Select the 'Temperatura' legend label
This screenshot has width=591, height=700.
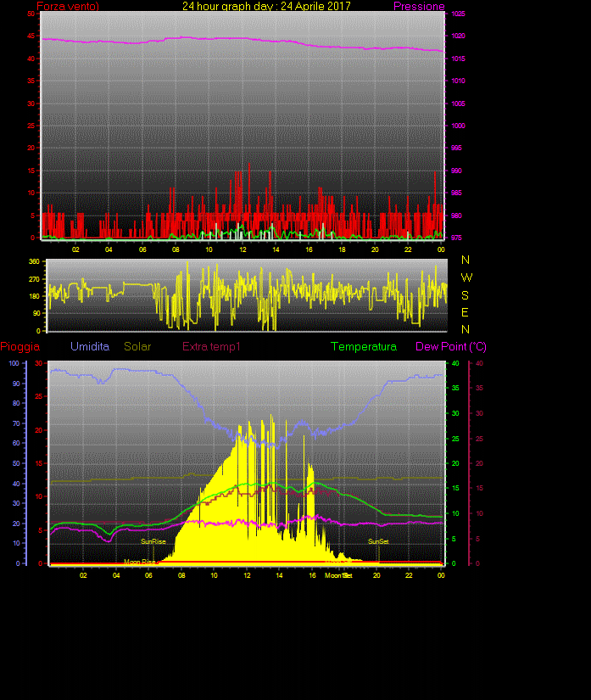point(364,346)
